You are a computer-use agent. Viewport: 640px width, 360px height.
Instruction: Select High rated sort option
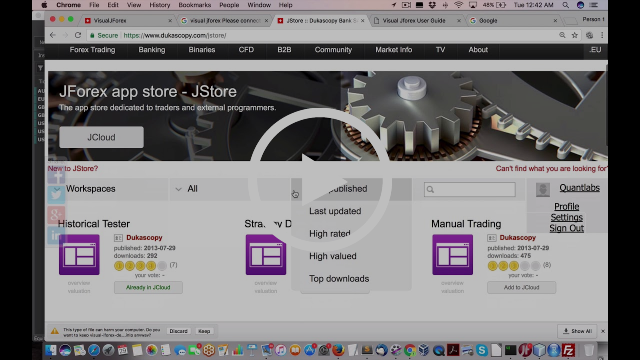[330, 234]
